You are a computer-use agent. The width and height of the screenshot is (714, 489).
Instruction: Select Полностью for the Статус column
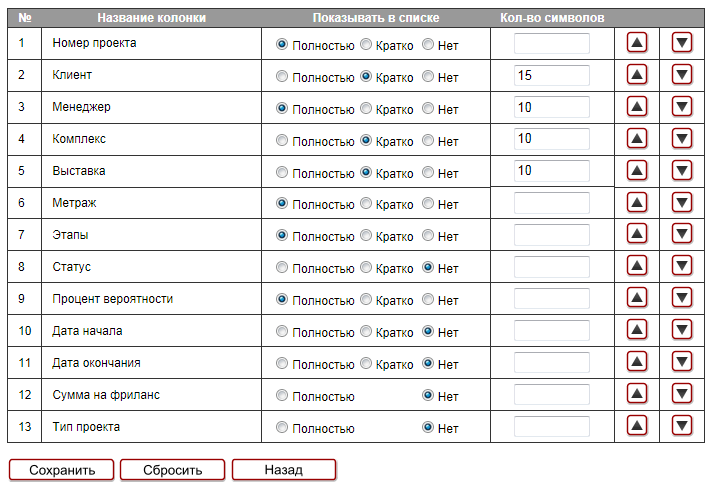pos(282,268)
